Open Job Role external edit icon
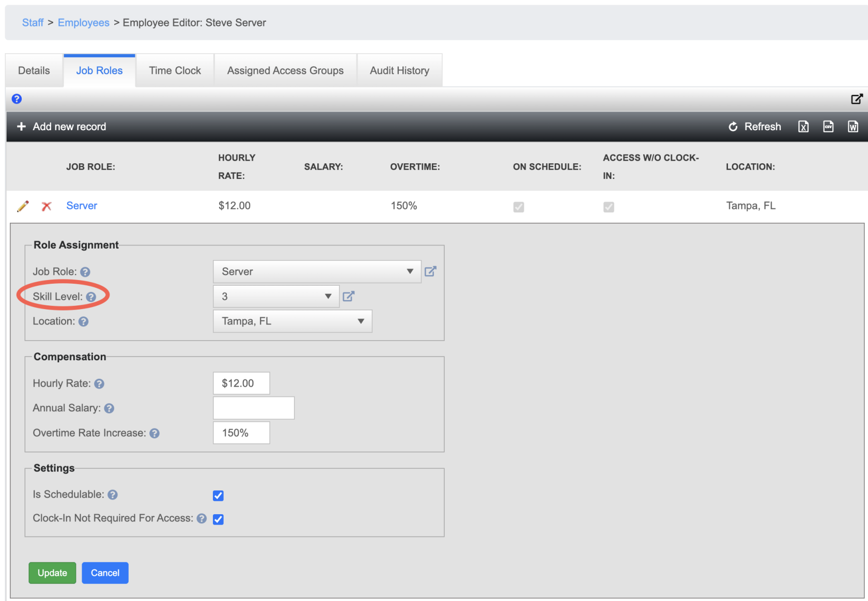 430,271
